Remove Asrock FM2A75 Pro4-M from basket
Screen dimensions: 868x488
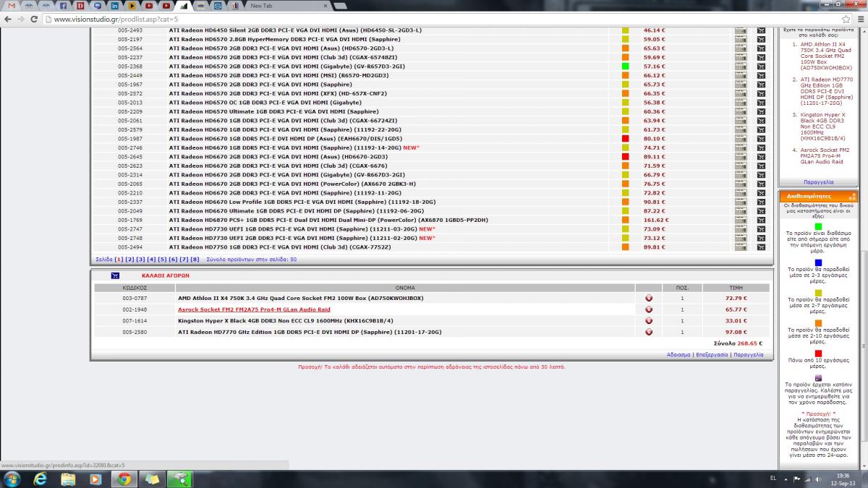(649, 309)
